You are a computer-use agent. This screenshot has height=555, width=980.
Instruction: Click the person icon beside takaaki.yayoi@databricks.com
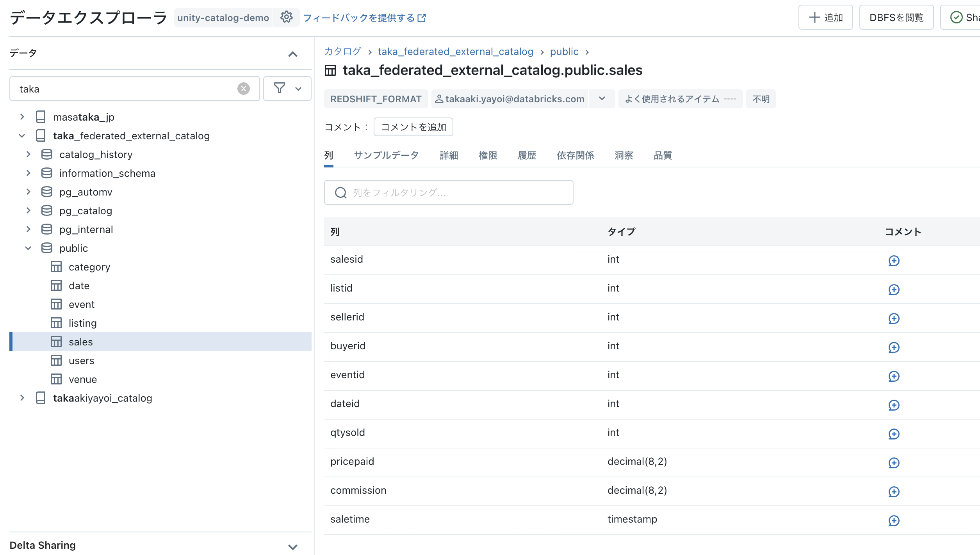coord(439,99)
